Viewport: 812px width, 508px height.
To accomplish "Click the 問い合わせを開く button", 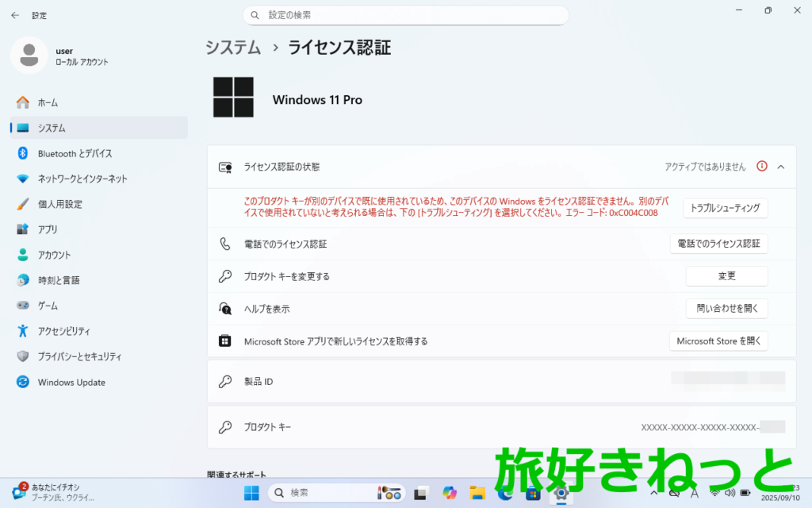I will pyautogui.click(x=726, y=309).
